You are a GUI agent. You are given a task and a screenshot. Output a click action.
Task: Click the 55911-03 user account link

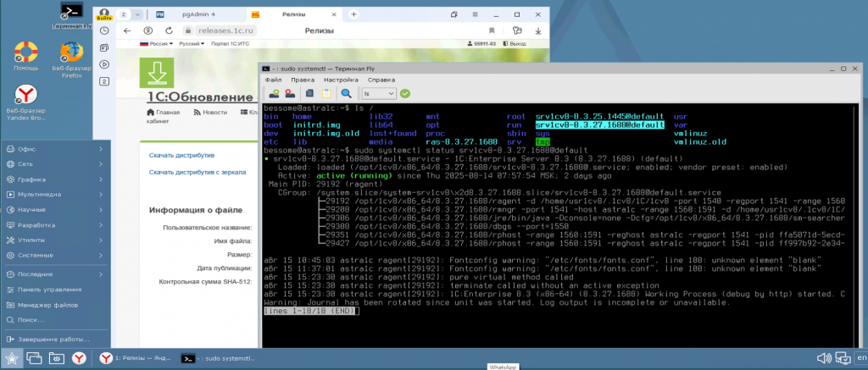pos(483,43)
